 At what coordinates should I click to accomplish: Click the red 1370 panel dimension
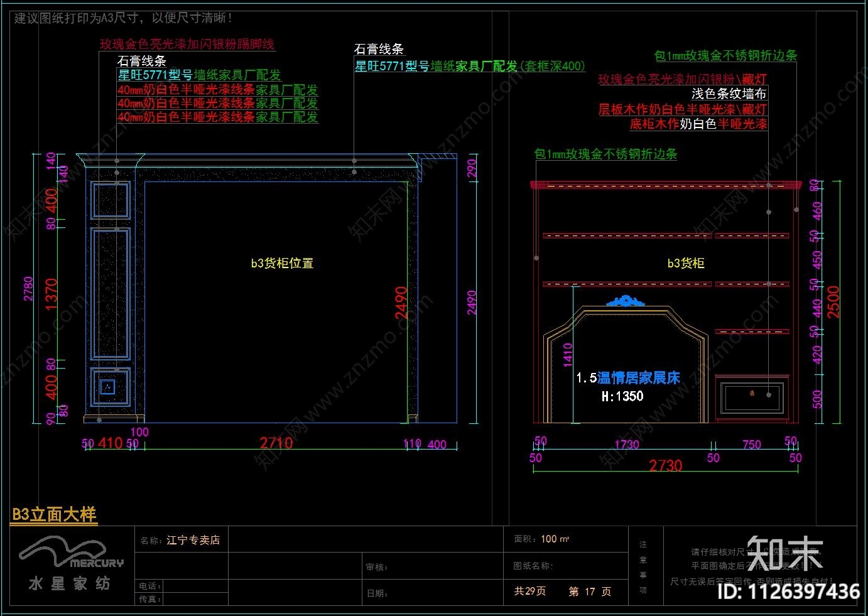tap(52, 294)
